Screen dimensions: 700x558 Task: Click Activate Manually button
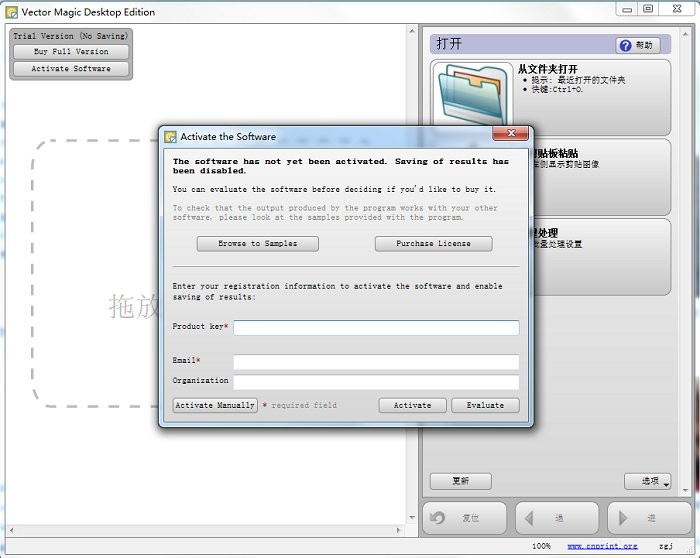tap(215, 405)
